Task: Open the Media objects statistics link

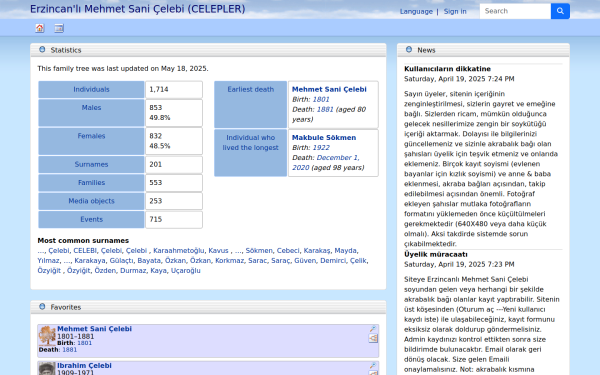Action: click(91, 201)
